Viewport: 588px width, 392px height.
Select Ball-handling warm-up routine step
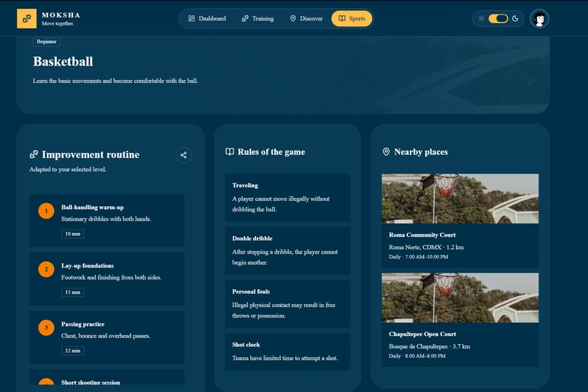pos(107,221)
